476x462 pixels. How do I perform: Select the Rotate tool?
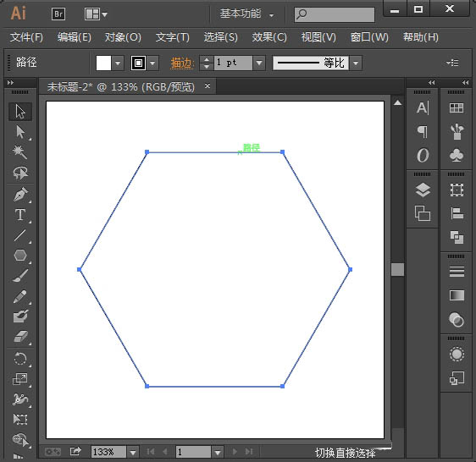20,359
